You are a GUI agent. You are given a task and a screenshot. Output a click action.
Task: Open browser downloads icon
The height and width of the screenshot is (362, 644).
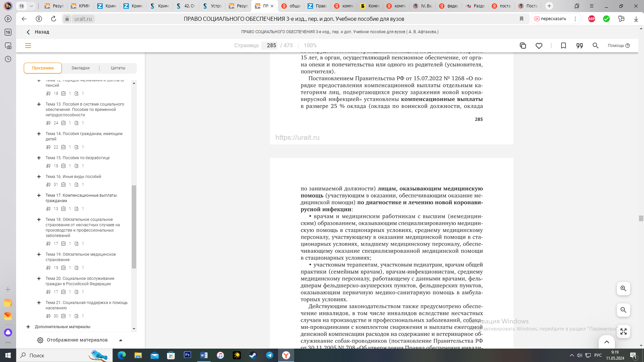coord(636,19)
